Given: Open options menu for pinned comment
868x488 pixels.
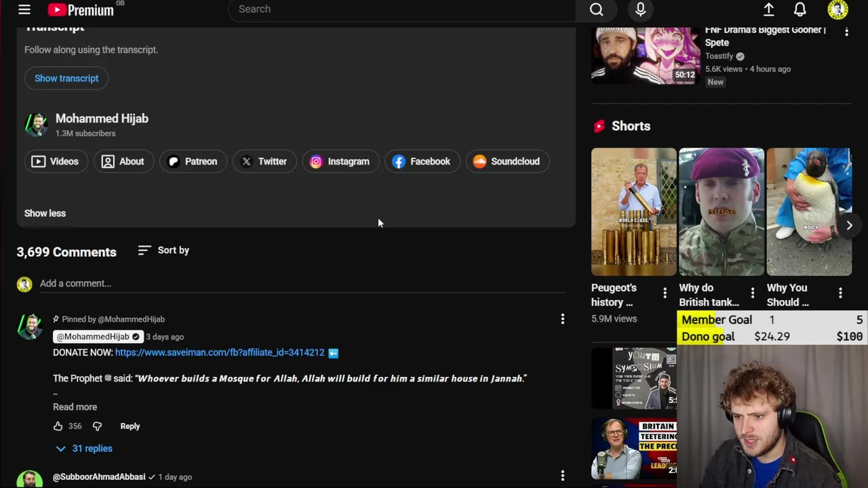Looking at the screenshot, I should (562, 319).
